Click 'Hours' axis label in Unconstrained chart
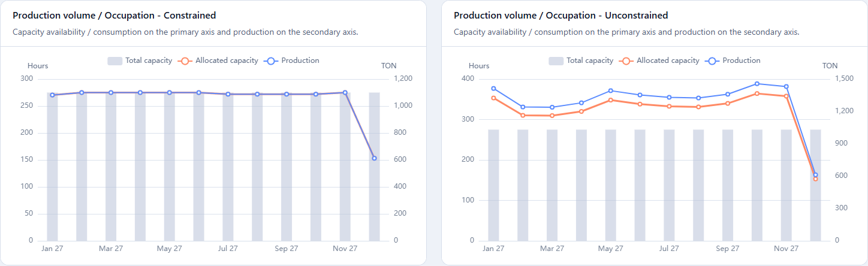The height and width of the screenshot is (266, 868). 479,66
